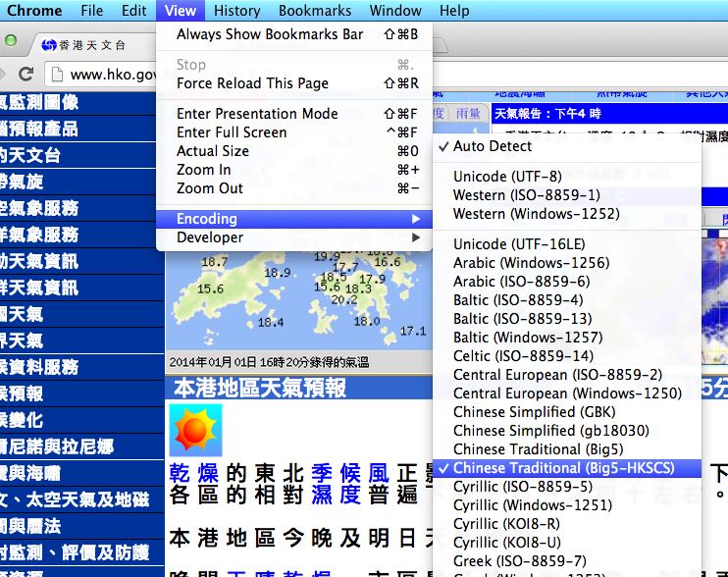This screenshot has height=577, width=728.
Task: Choose Force Reload This Page
Action: pyautogui.click(x=294, y=83)
